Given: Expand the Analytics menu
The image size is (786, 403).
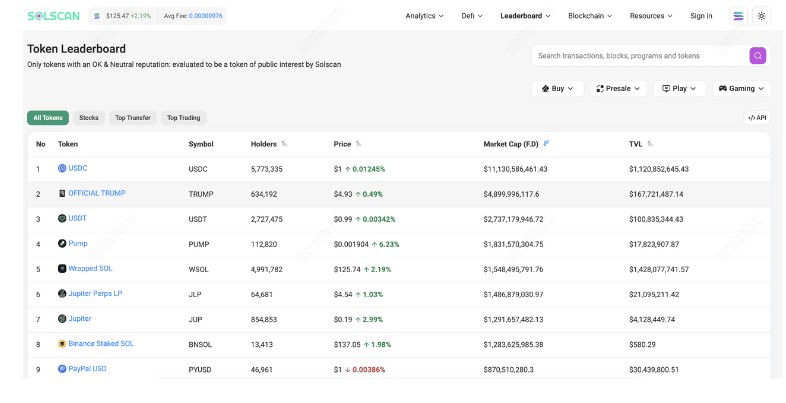Looking at the screenshot, I should (424, 16).
